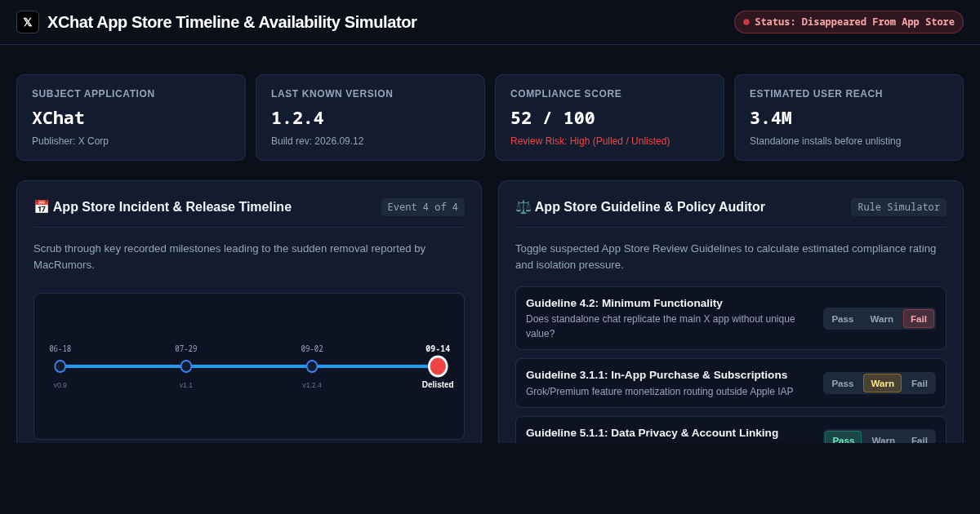Image resolution: width=980 pixels, height=514 pixels.
Task: Select the 09-14 Delisted timeline marker
Action: pos(438,366)
